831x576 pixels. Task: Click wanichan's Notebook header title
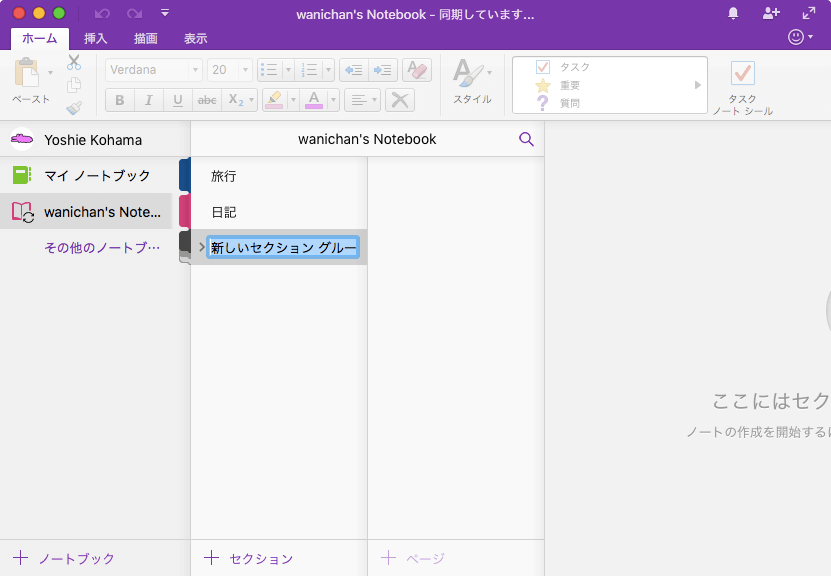(x=367, y=139)
